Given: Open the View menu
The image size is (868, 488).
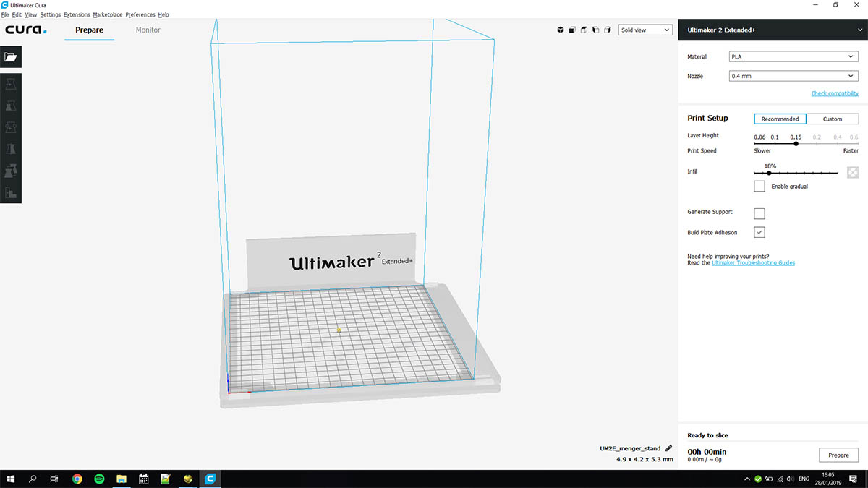Looking at the screenshot, I should (x=31, y=14).
